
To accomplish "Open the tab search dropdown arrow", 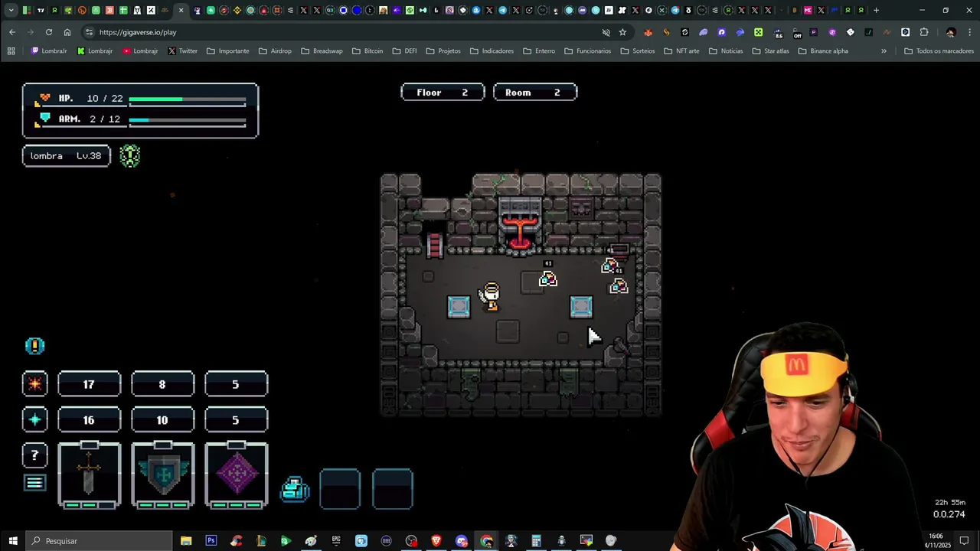I will (11, 10).
